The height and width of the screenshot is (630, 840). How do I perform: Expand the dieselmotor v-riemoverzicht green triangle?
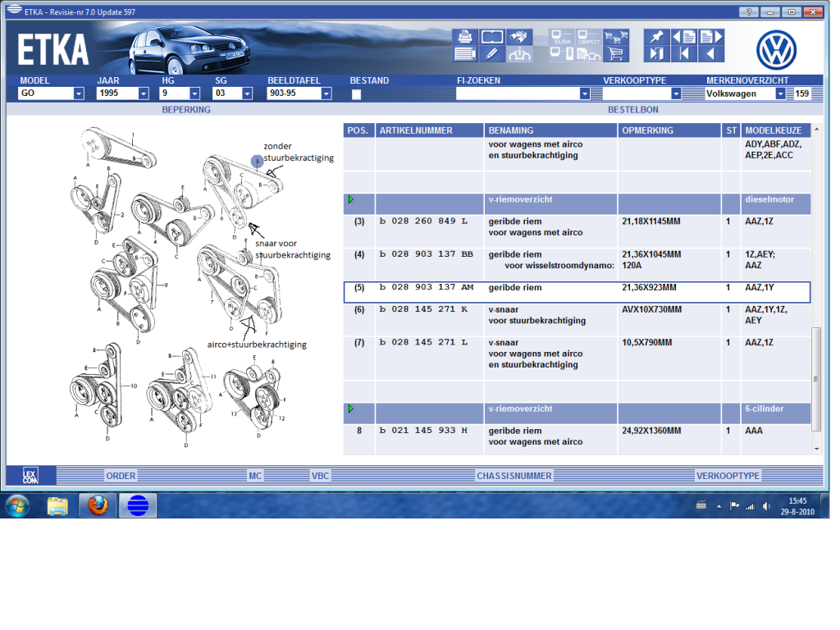coord(351,199)
